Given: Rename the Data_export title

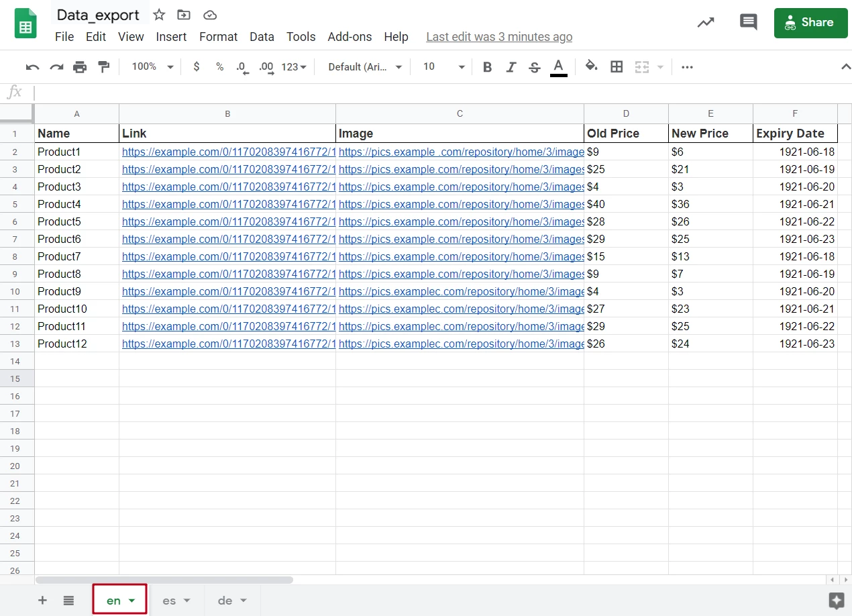Looking at the screenshot, I should [x=98, y=15].
